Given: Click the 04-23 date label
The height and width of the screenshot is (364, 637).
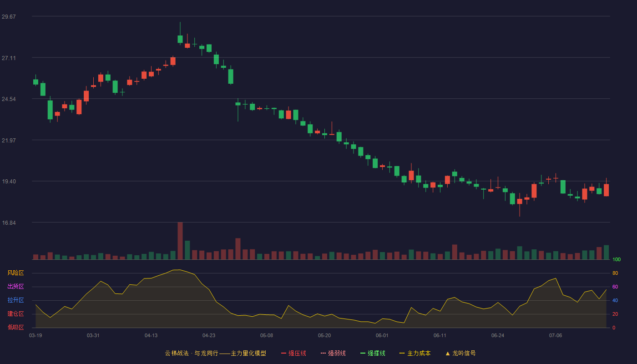Looking at the screenshot, I should 209,335.
